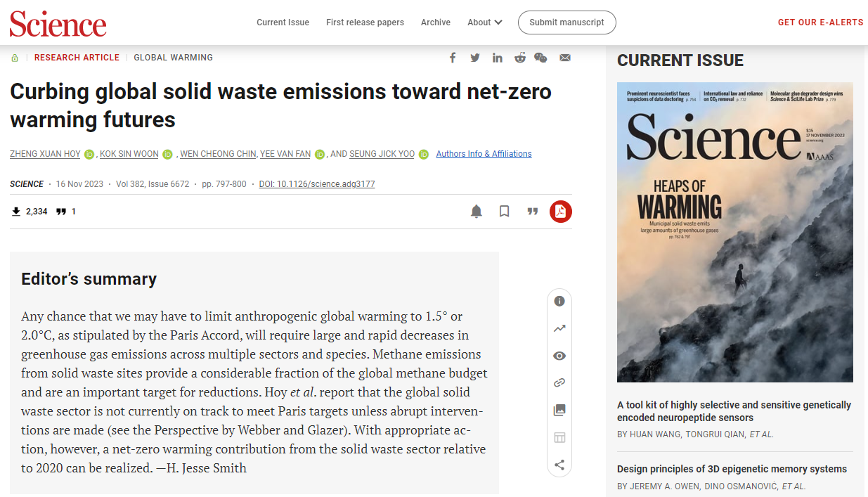The image size is (868, 497).
Task: Click the cite quotation mark icon
Action: (533, 212)
